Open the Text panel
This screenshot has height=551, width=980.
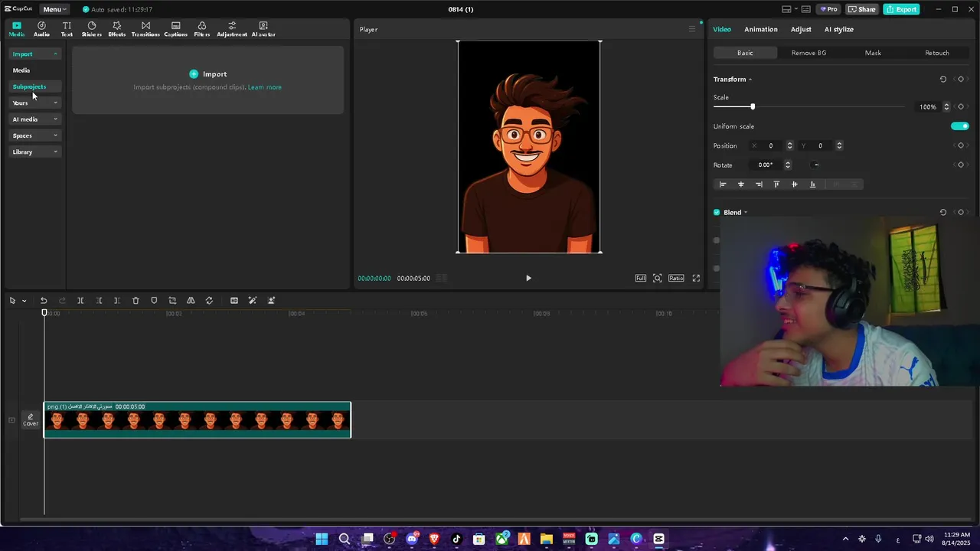pos(67,29)
